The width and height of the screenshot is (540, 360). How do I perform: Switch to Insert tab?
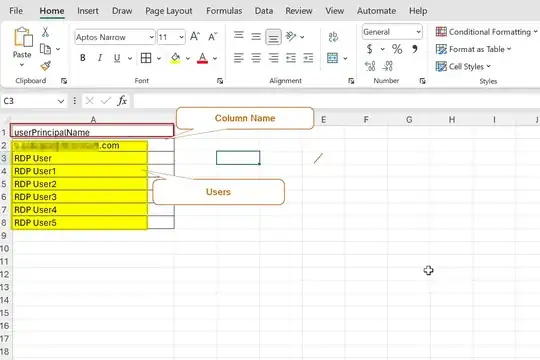(87, 11)
